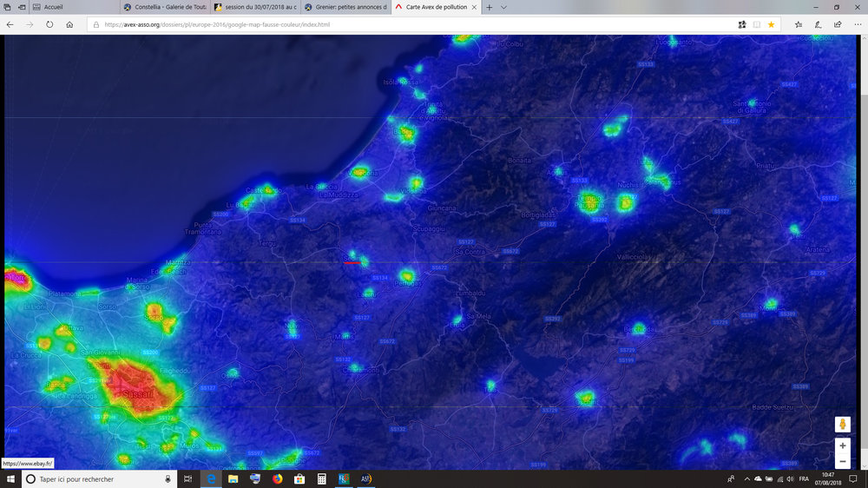Click the Punta Tramontana map label
Viewport: 868px width, 488px height.
pyautogui.click(x=202, y=228)
